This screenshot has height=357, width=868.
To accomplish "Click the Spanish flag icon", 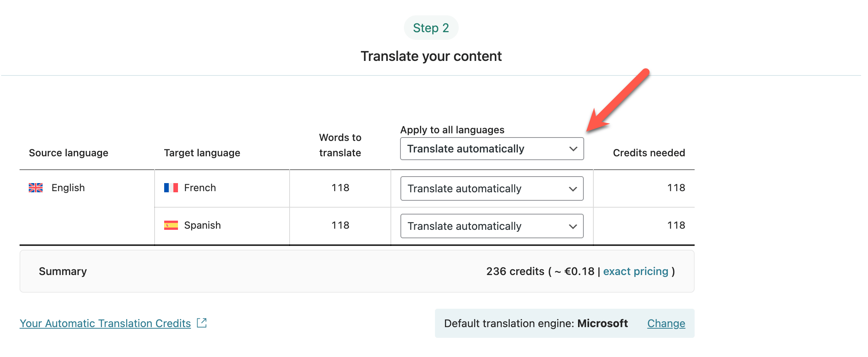I will click(171, 225).
